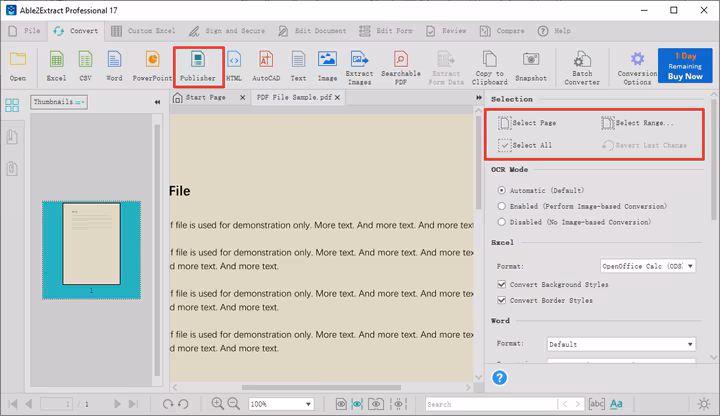Switch to the Compare tab
This screenshot has width=720, height=416.
click(x=502, y=31)
